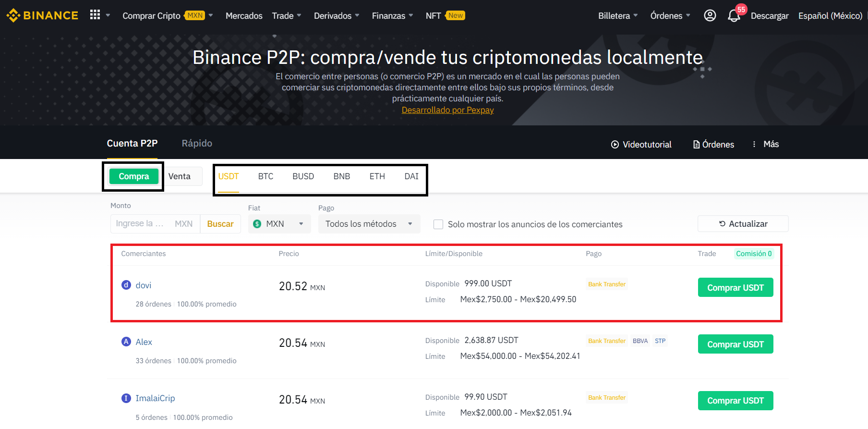This screenshot has height=429, width=868.
Task: Click the Buscar button
Action: pyautogui.click(x=220, y=224)
